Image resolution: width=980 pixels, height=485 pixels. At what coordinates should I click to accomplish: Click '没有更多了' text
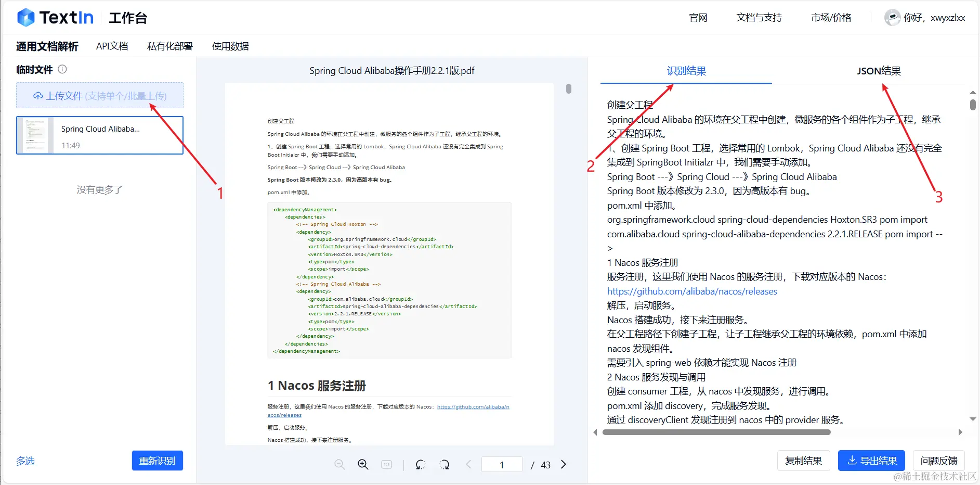(100, 190)
